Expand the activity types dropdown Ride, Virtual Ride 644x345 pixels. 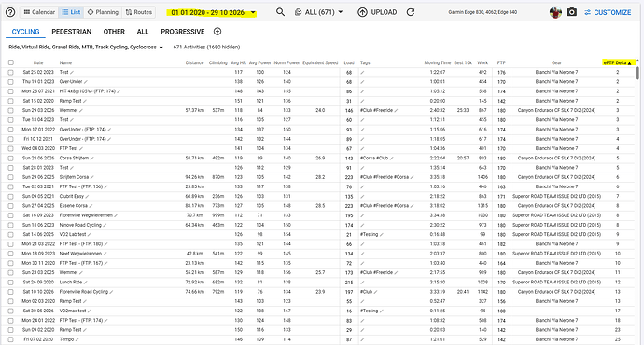[86, 48]
